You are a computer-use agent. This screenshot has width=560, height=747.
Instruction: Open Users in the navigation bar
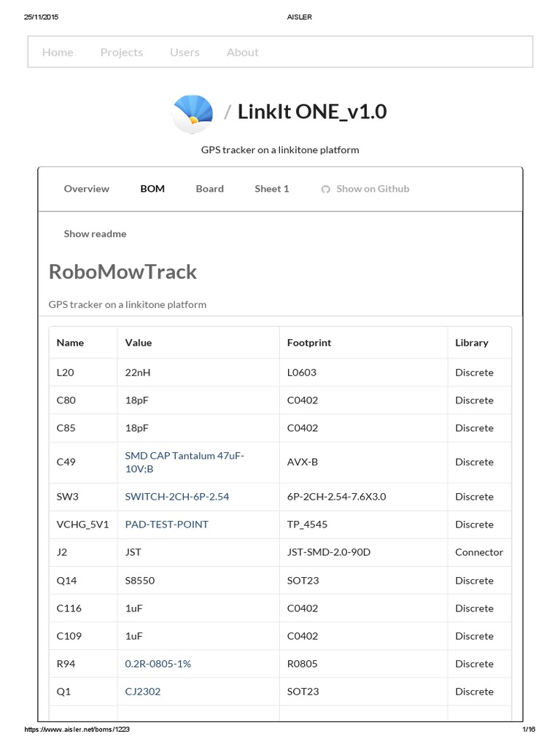point(184,53)
